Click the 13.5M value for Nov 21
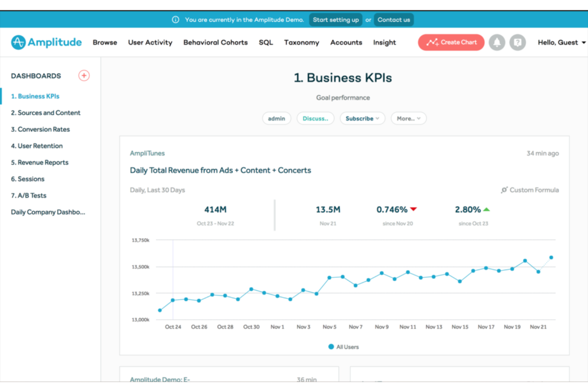 pyautogui.click(x=328, y=209)
